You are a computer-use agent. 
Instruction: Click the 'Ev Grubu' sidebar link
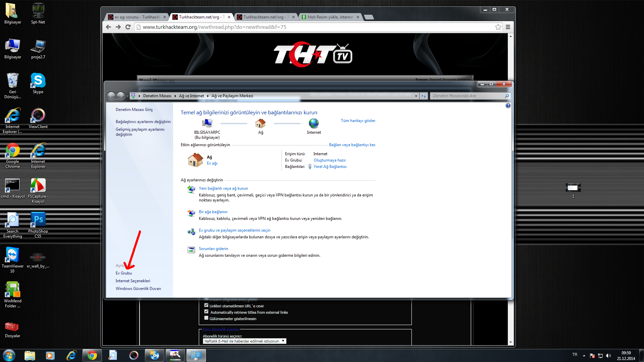tap(124, 273)
